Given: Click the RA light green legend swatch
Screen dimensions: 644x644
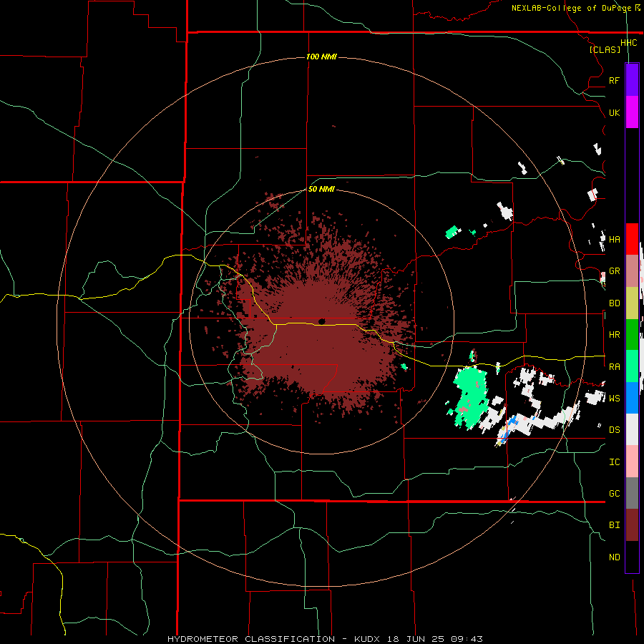Looking at the screenshot, I should (632, 366).
